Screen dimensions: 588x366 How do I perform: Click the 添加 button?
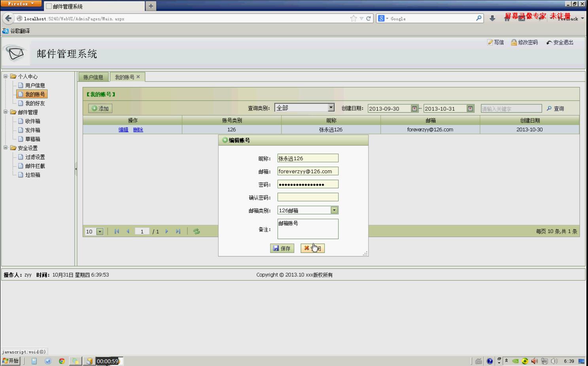click(x=100, y=108)
